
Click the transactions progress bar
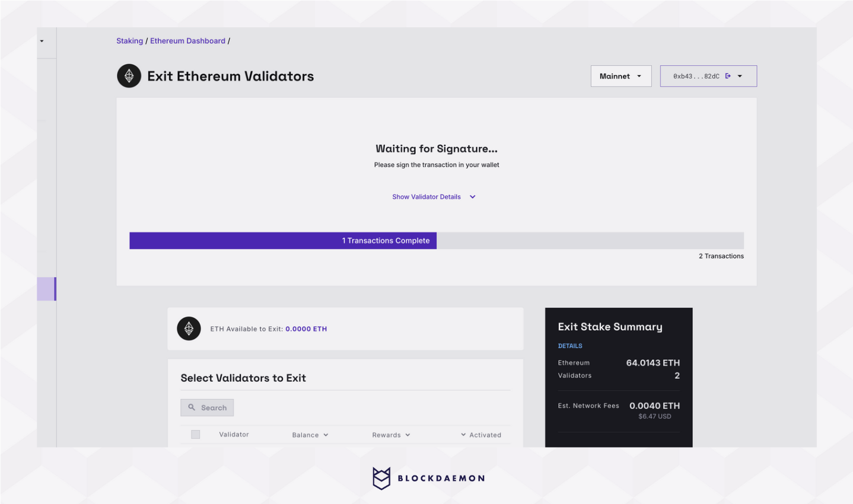tap(437, 241)
